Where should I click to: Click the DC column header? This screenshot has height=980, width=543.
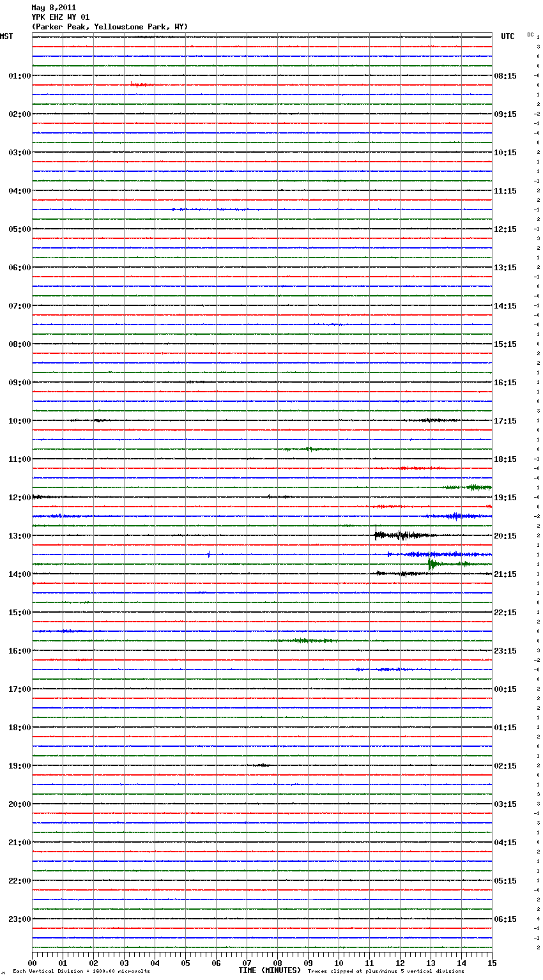pos(530,34)
